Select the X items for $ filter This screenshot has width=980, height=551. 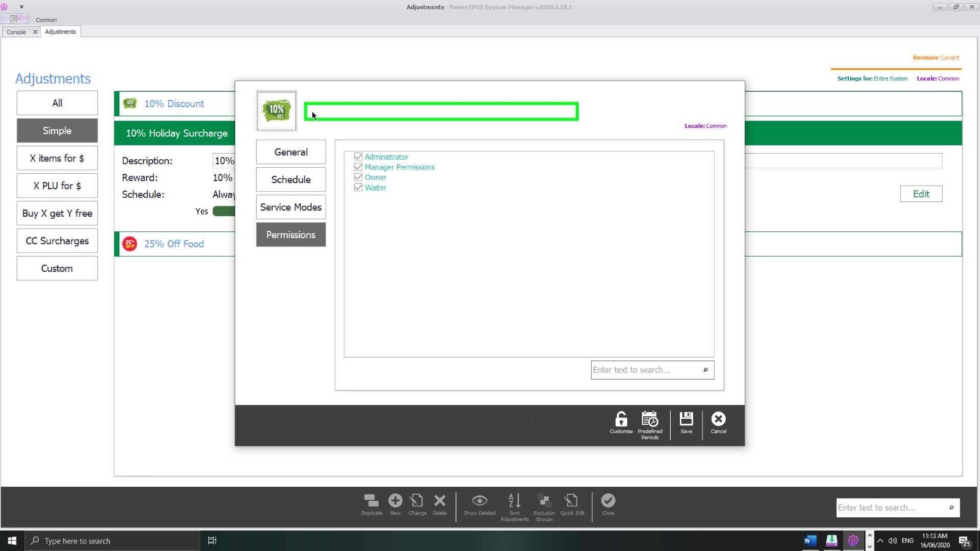pos(57,158)
